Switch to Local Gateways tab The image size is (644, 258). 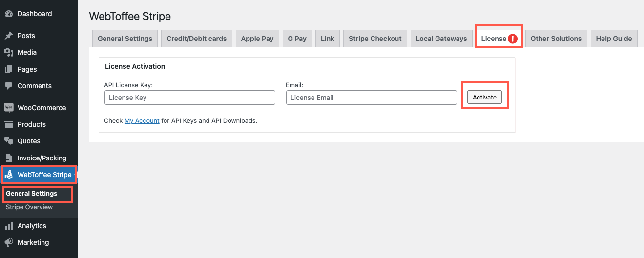(x=441, y=39)
